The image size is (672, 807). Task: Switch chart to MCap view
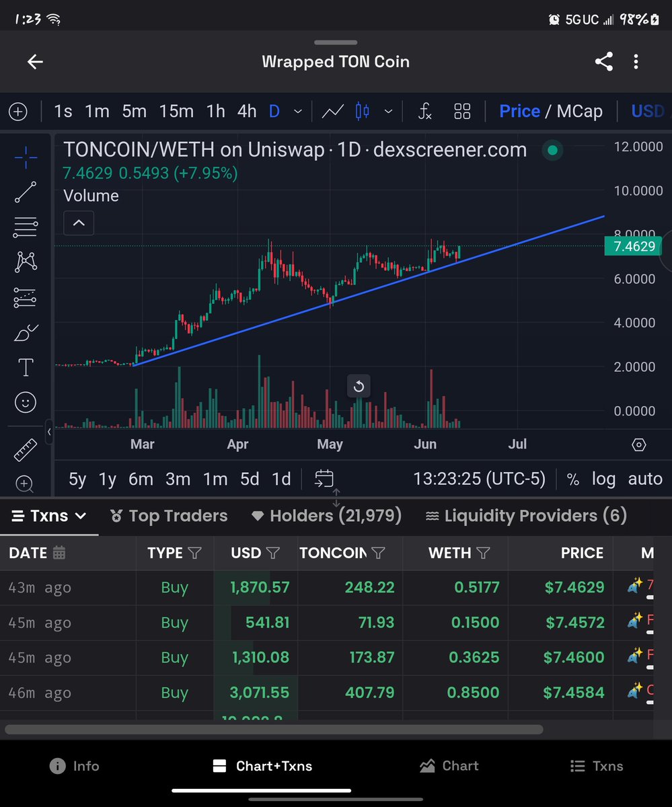coord(579,112)
